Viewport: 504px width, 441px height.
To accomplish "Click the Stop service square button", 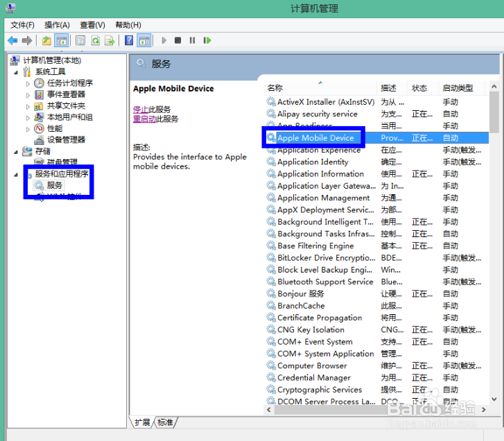I will [x=177, y=40].
